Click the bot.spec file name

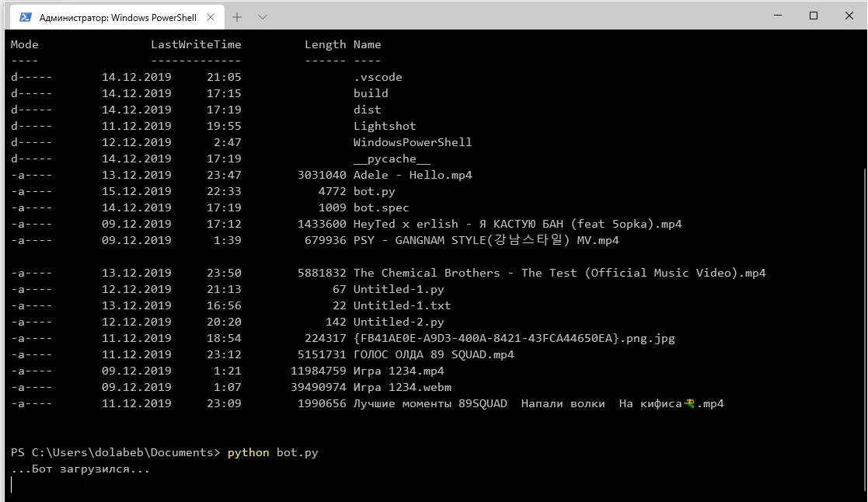[381, 207]
